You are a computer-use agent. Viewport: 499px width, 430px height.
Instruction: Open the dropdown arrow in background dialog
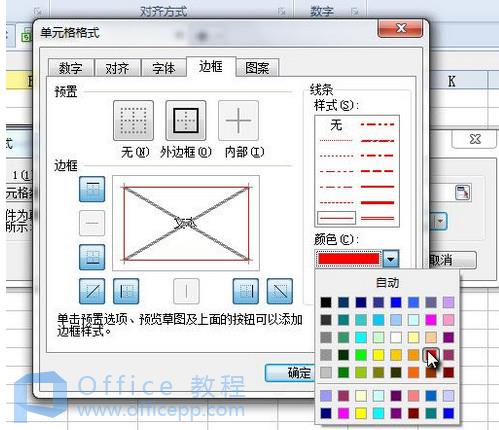tap(440, 221)
